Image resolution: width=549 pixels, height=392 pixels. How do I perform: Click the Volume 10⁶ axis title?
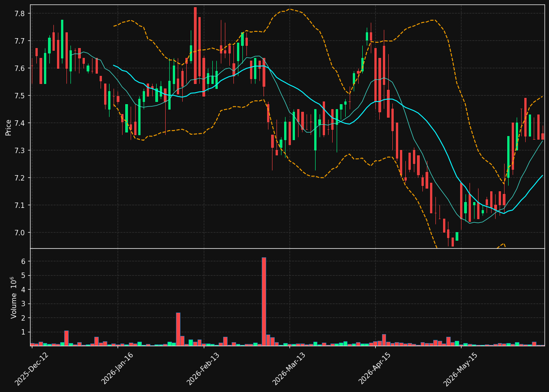pyautogui.click(x=13, y=297)
